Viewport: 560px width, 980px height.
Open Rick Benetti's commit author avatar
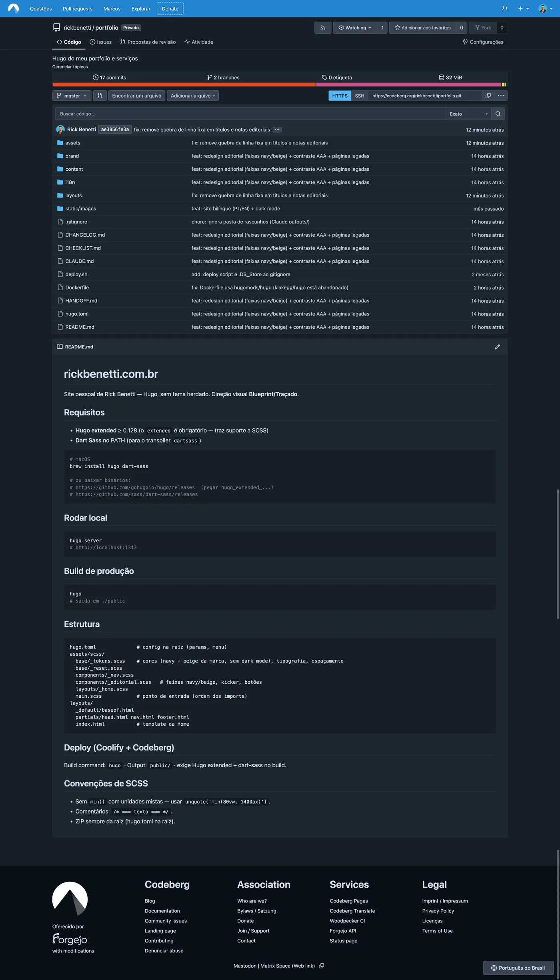tap(60, 130)
